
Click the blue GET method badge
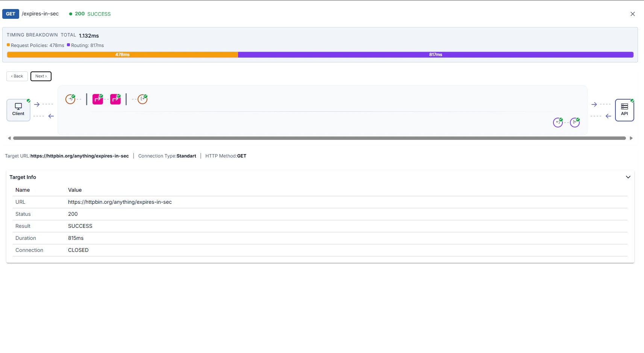point(10,14)
